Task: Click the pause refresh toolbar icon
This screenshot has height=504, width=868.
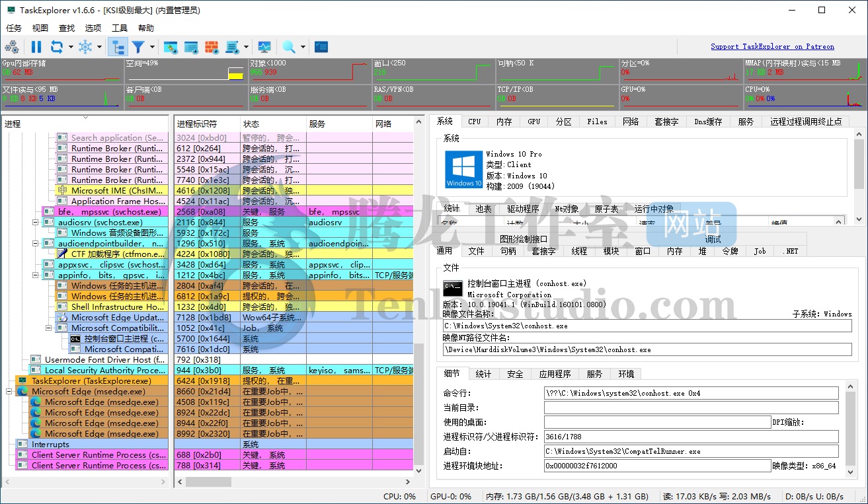Action: click(x=36, y=47)
